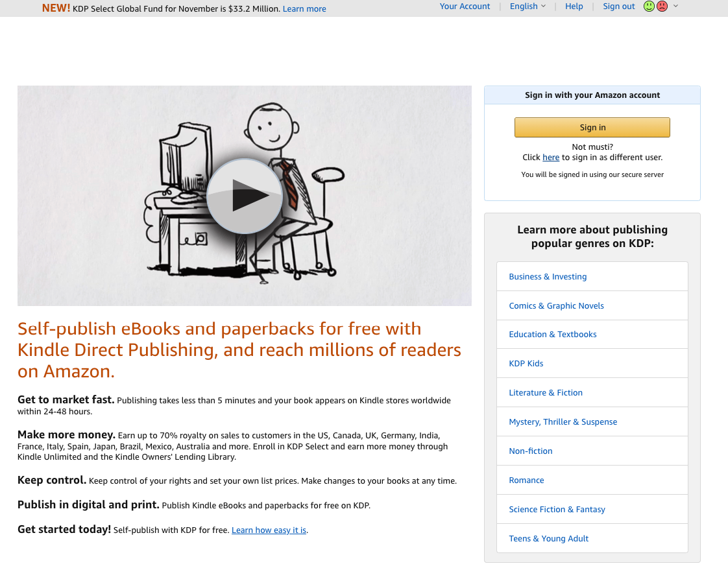Image resolution: width=728 pixels, height=568 pixels.
Task: Click the yellow Sign in button
Action: point(592,127)
